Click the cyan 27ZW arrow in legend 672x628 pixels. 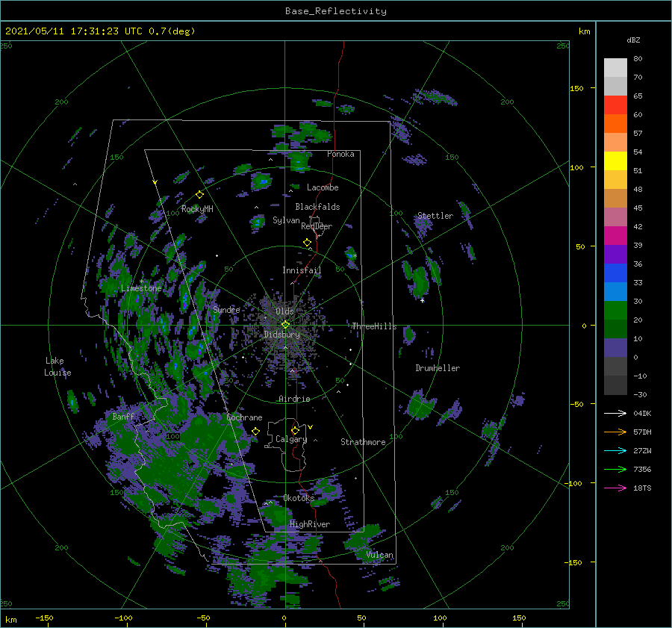pos(615,450)
